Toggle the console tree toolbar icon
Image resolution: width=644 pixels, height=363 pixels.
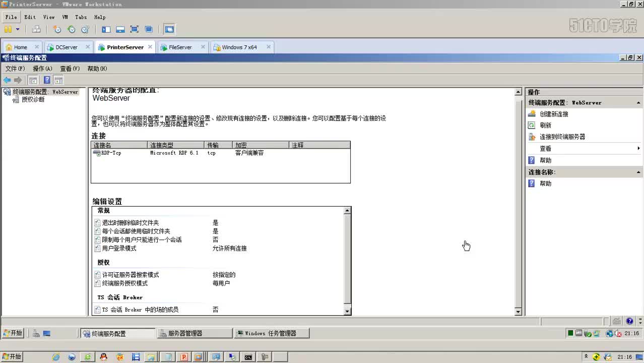33,80
